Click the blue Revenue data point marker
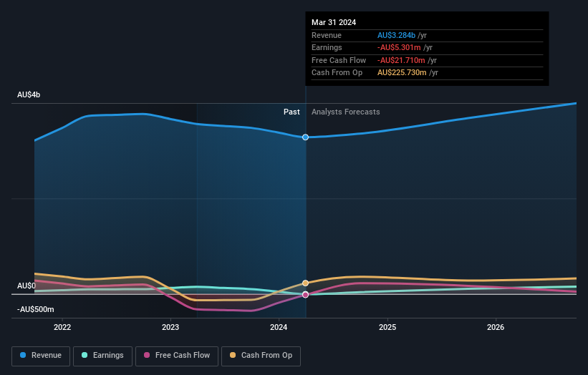588x375 pixels. click(305, 137)
